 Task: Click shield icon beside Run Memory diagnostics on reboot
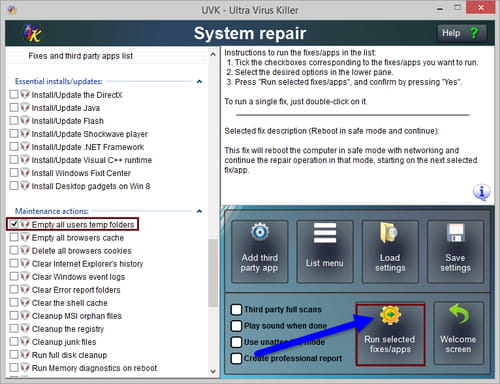click(x=25, y=367)
